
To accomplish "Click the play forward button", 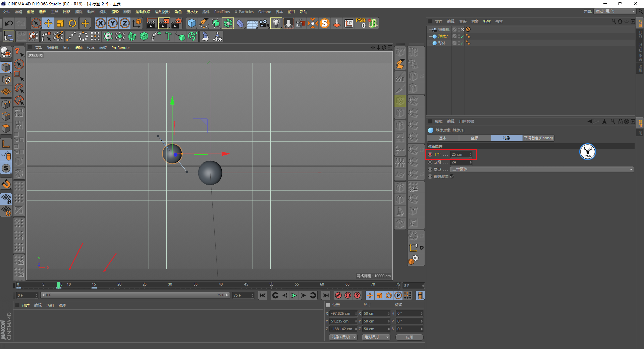I will click(x=294, y=295).
